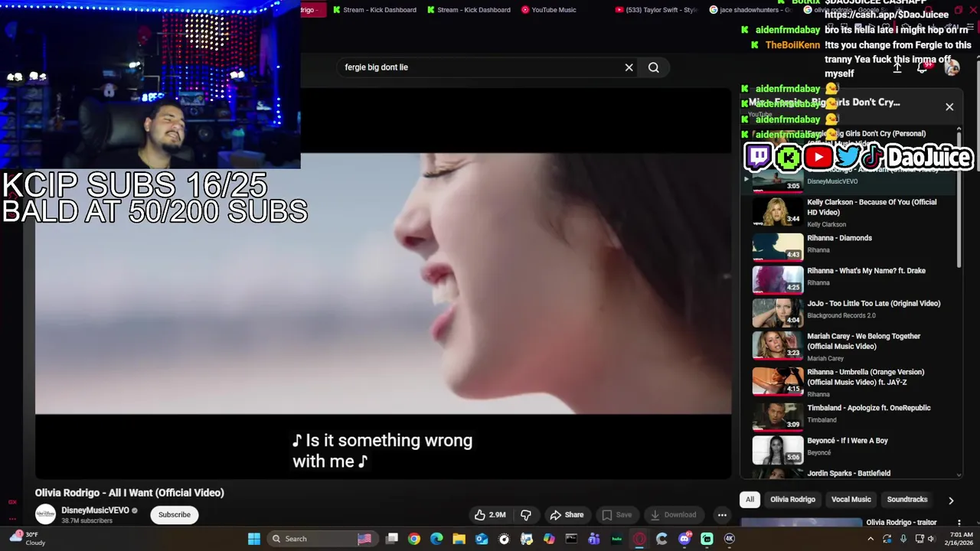Viewport: 980px width, 551px height.
Task: Open YouTube notifications bell
Action: coord(923,67)
